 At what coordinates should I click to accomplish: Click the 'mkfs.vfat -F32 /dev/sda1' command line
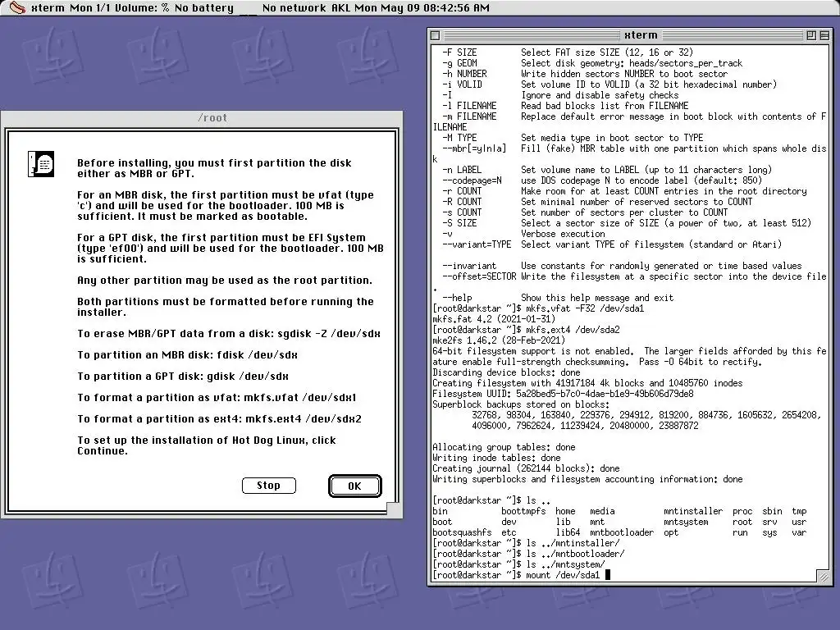coord(538,308)
